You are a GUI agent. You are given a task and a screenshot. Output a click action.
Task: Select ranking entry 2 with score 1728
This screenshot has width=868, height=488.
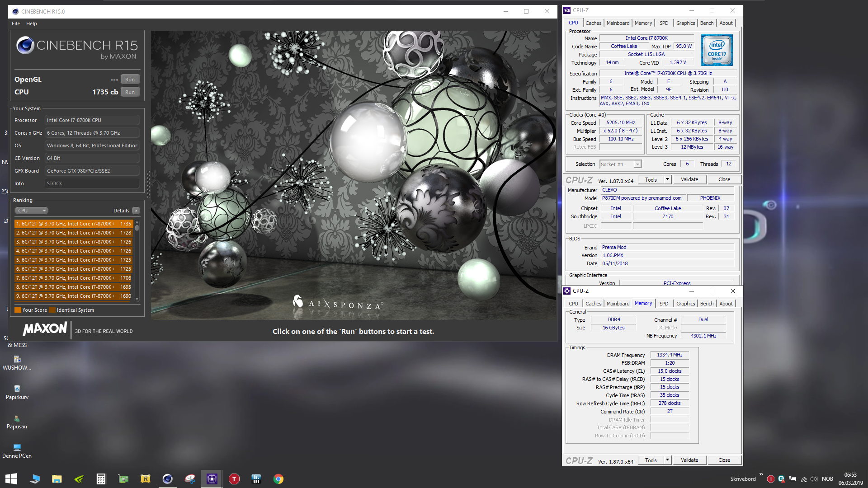pyautogui.click(x=74, y=233)
